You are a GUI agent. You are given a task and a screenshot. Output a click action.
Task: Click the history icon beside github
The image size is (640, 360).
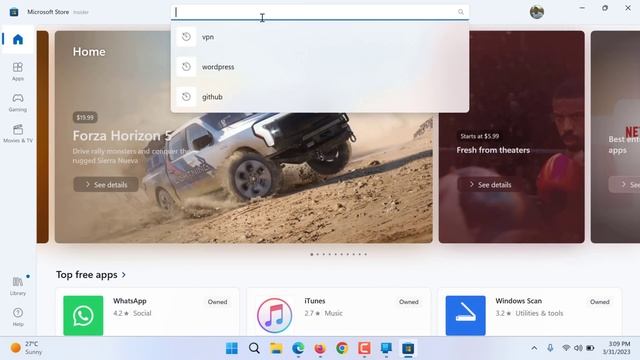(x=186, y=97)
